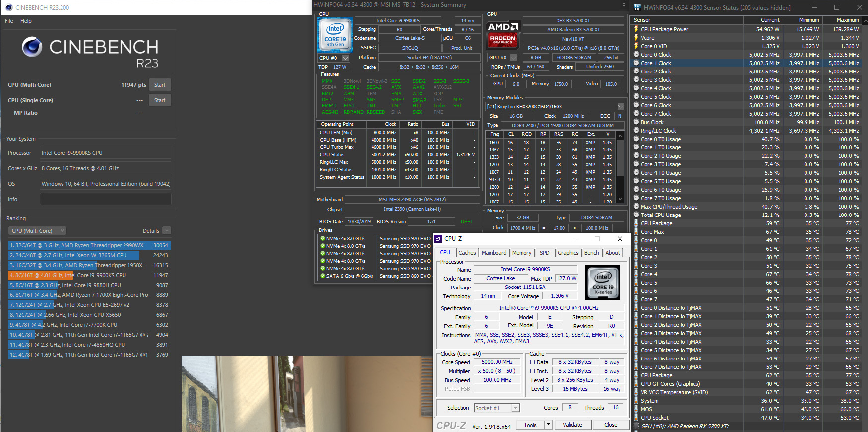This screenshot has height=432, width=868.
Task: Click the Cinebench R23 logo sphere icon
Action: point(32,47)
